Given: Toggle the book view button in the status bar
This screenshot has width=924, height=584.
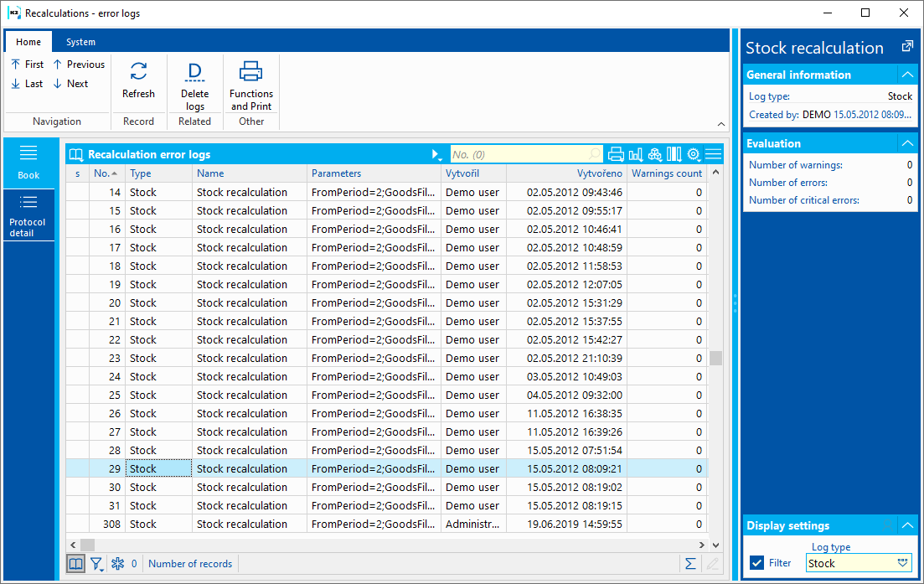Looking at the screenshot, I should click(75, 564).
